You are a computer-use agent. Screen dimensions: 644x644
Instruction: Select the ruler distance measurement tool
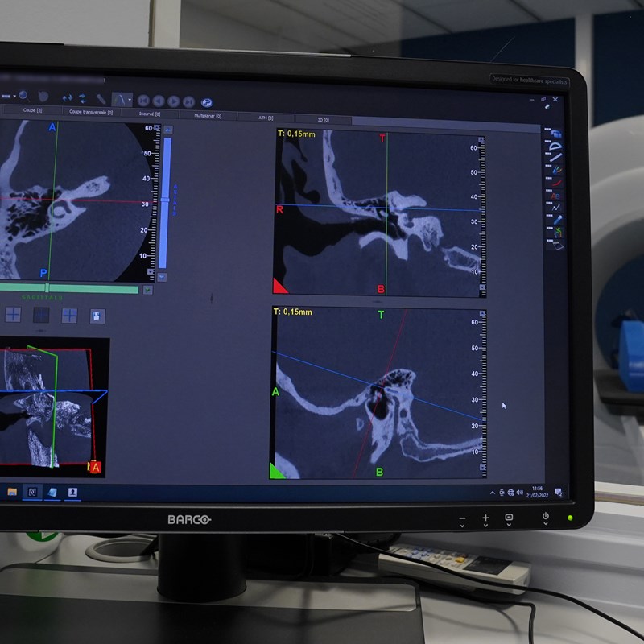[x=555, y=159]
